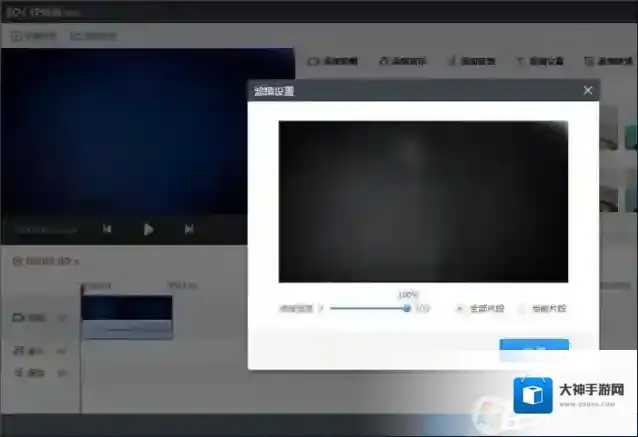Click the filter intensity slider handle
Image resolution: width=638 pixels, height=437 pixels.
(407, 309)
